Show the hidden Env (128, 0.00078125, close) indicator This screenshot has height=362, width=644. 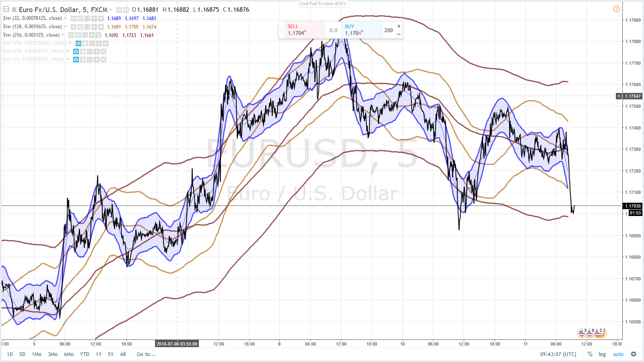click(x=76, y=51)
